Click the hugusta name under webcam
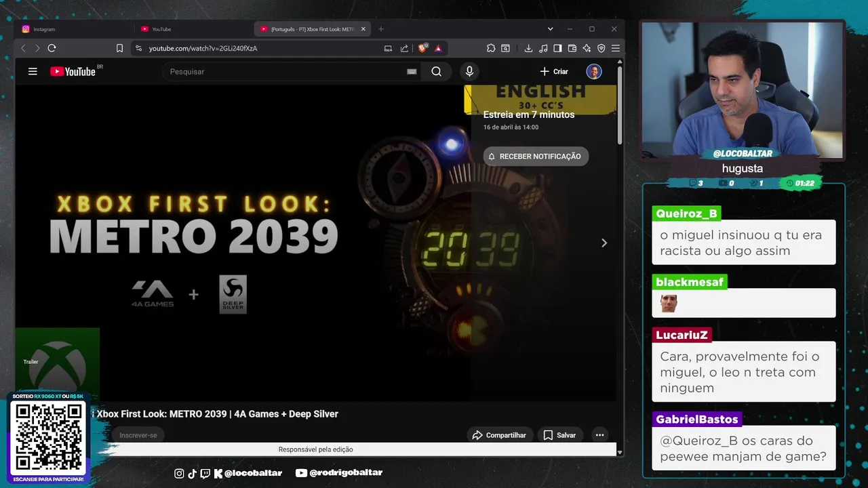The width and height of the screenshot is (868, 488). [x=743, y=168]
